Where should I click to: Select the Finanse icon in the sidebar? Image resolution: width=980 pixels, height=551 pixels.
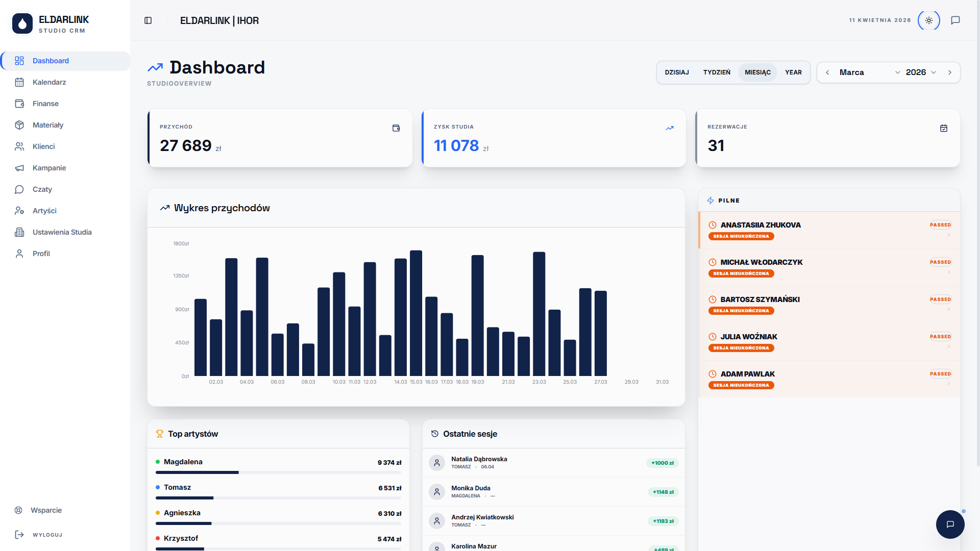pos(19,104)
